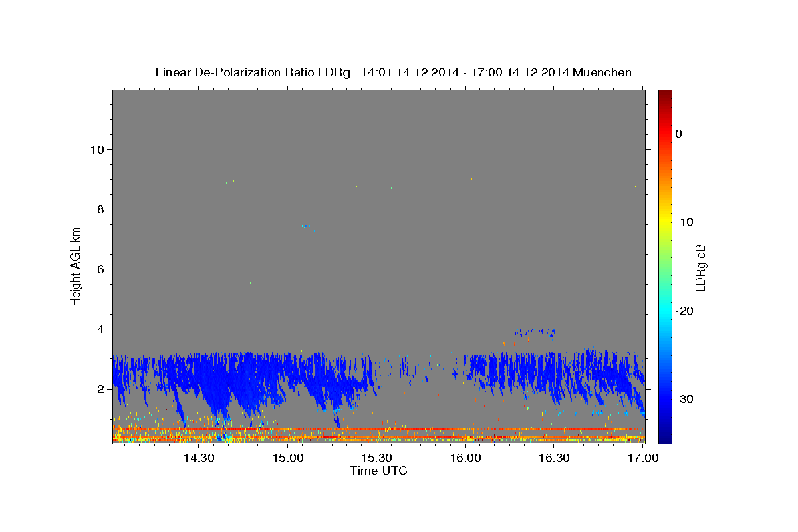Click the 15:00 time tick label
Screen dimensions: 798x532
click(x=288, y=458)
